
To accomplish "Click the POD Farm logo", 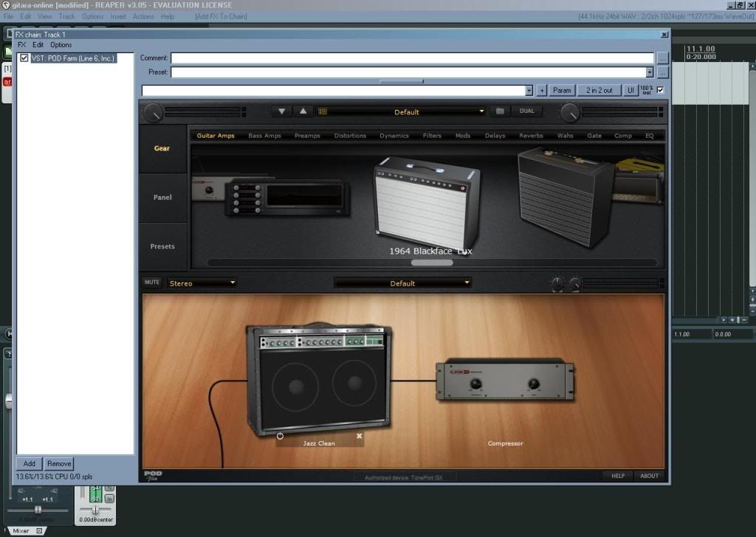I will (153, 475).
